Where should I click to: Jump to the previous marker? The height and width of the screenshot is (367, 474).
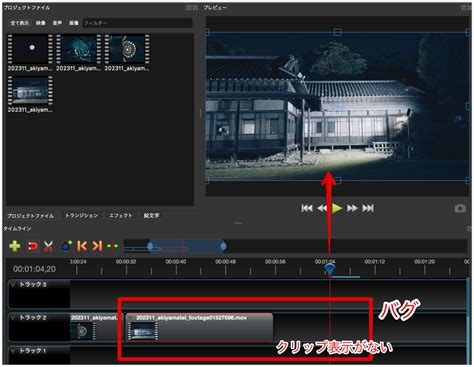(x=82, y=246)
